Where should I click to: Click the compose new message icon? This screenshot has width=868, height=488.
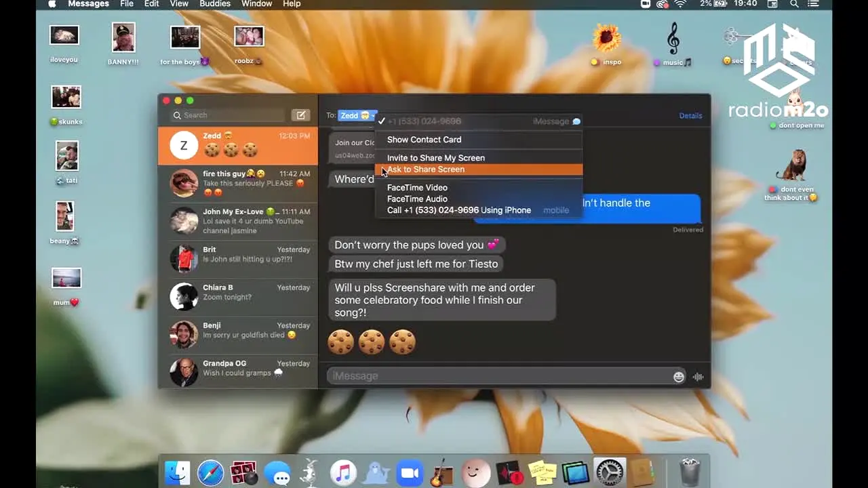[300, 115]
